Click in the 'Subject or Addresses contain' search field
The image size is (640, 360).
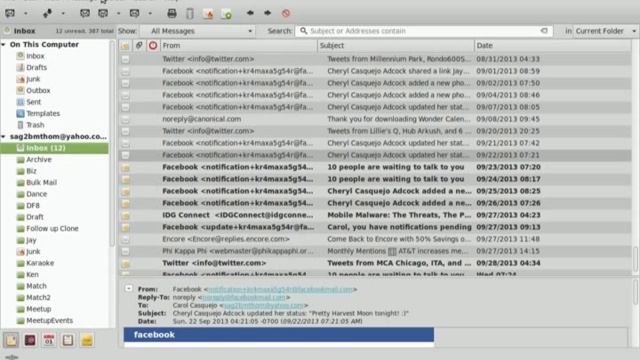point(424,31)
